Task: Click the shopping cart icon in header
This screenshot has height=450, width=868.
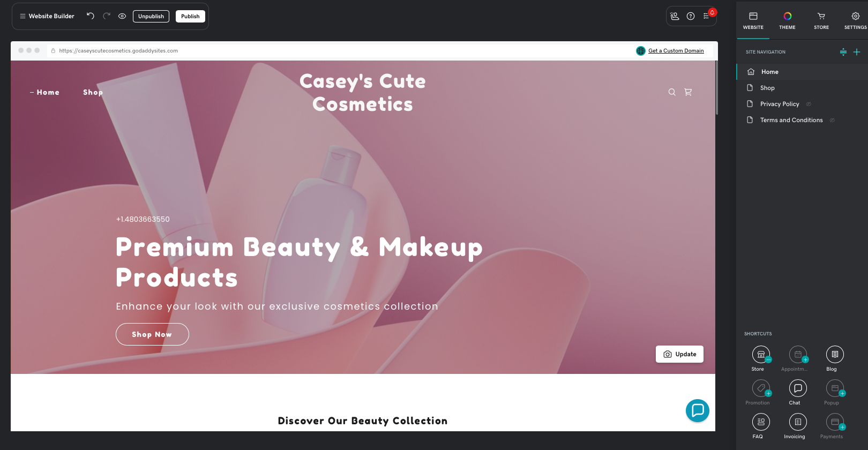Action: coord(688,92)
